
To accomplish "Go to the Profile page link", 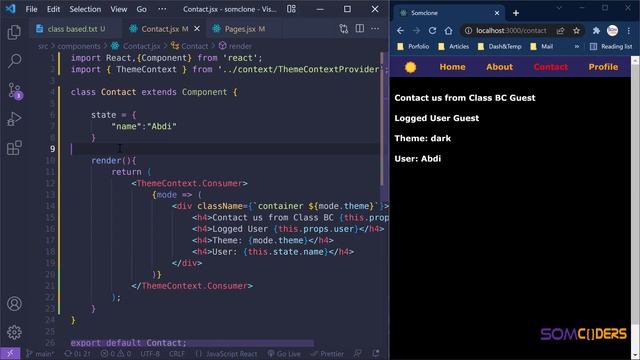I will (x=603, y=67).
